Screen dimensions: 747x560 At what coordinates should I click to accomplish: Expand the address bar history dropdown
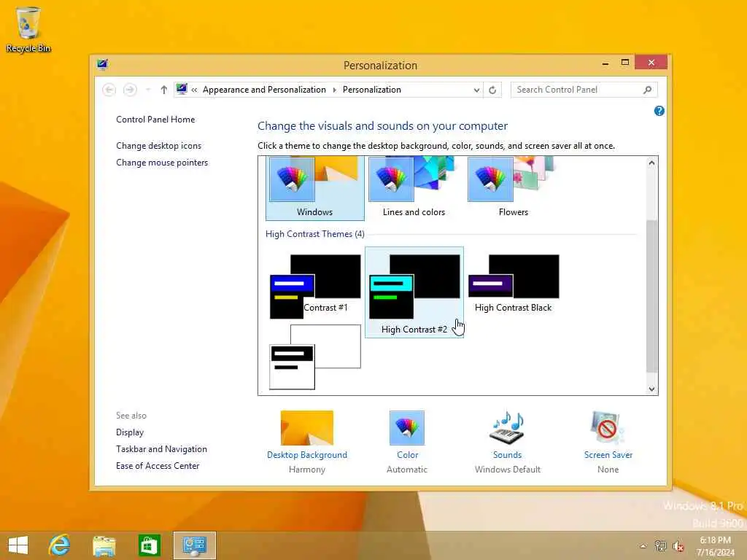tap(476, 90)
